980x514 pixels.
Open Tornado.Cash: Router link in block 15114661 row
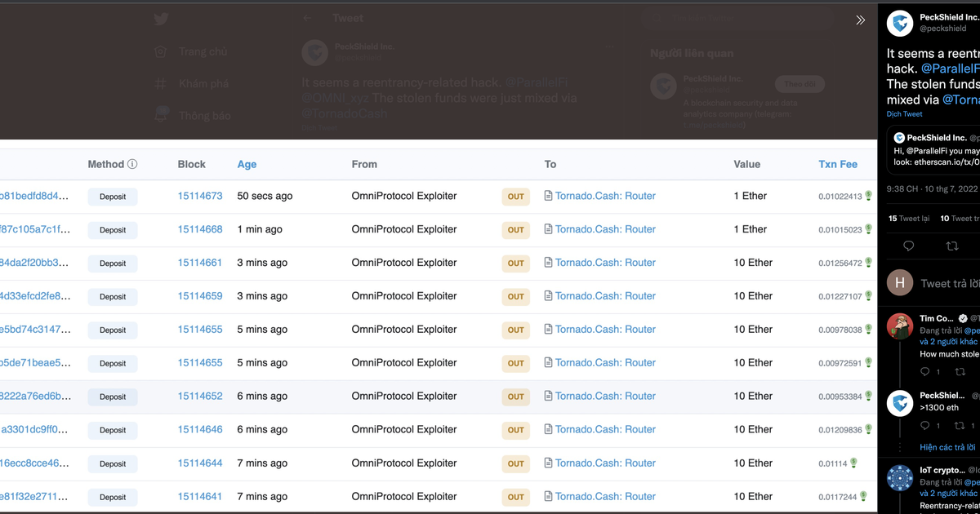[x=605, y=263]
